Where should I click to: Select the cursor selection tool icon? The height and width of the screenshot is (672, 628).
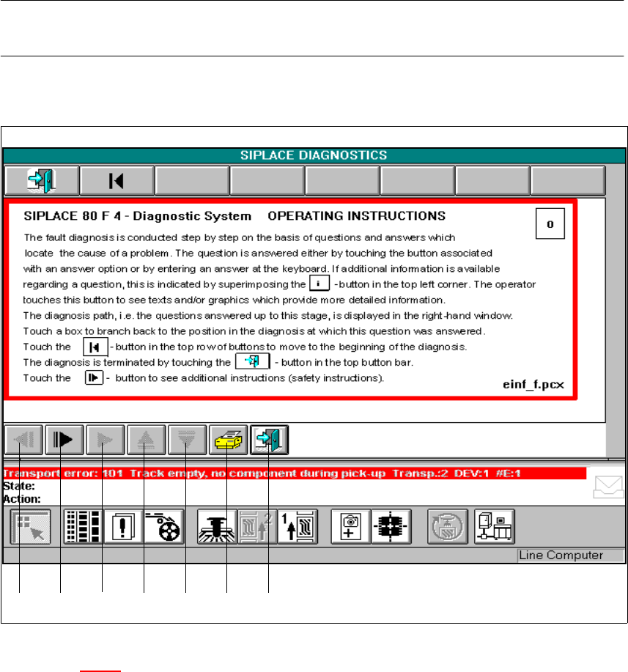tap(31, 527)
